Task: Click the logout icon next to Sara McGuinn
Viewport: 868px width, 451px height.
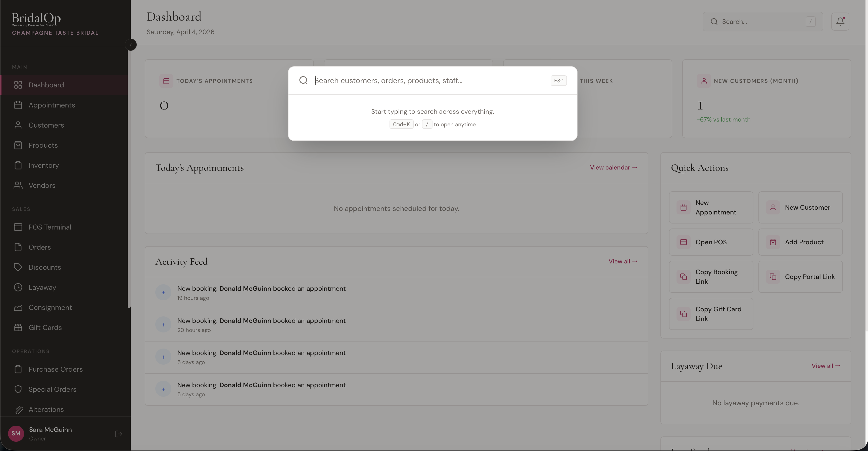Action: (118, 434)
